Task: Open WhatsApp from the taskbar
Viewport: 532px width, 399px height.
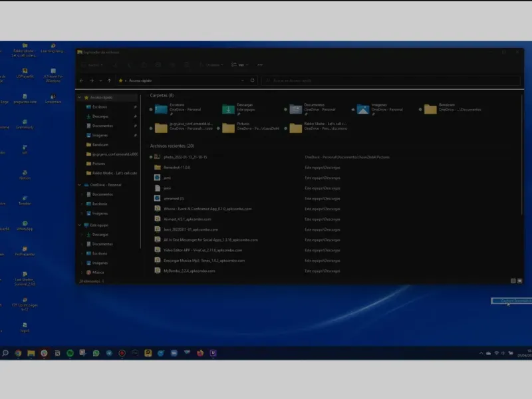Action: pyautogui.click(x=96, y=353)
